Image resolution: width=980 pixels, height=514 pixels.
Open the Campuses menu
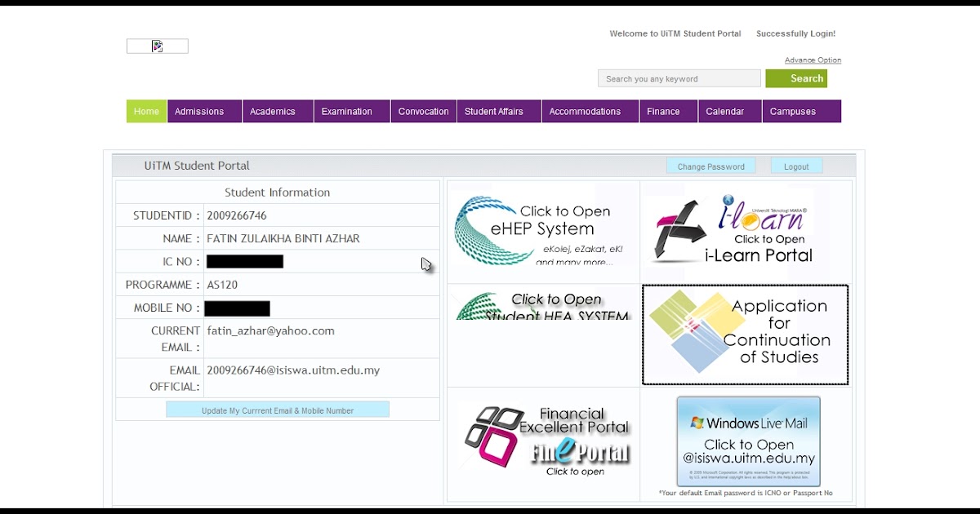[801, 111]
